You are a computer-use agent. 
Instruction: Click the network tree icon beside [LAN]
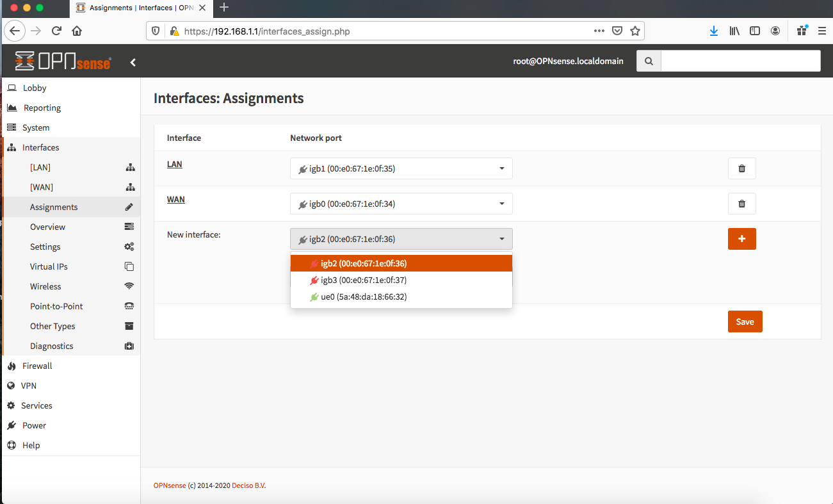tap(130, 167)
